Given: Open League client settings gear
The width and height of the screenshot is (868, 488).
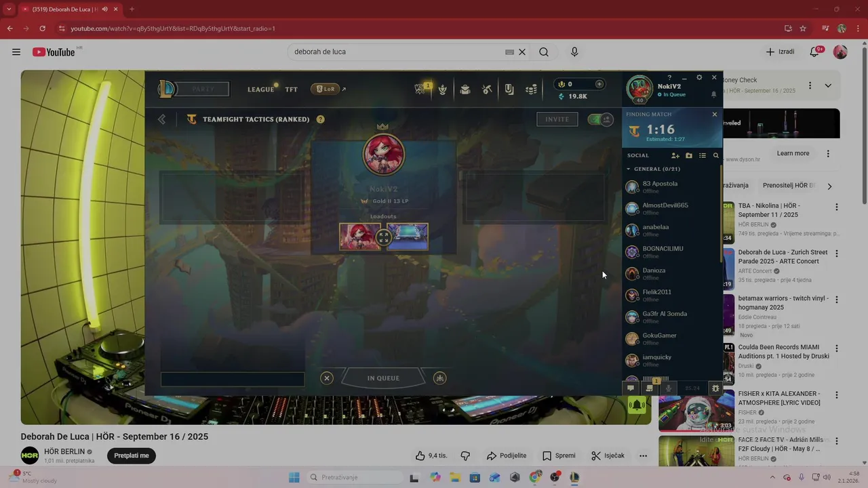Looking at the screenshot, I should pos(699,77).
